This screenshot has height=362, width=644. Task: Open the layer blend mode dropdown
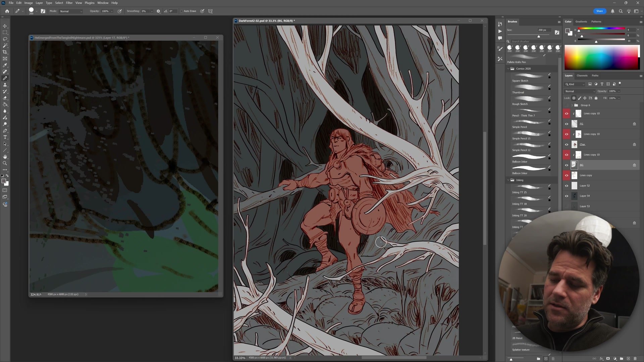pyautogui.click(x=580, y=91)
